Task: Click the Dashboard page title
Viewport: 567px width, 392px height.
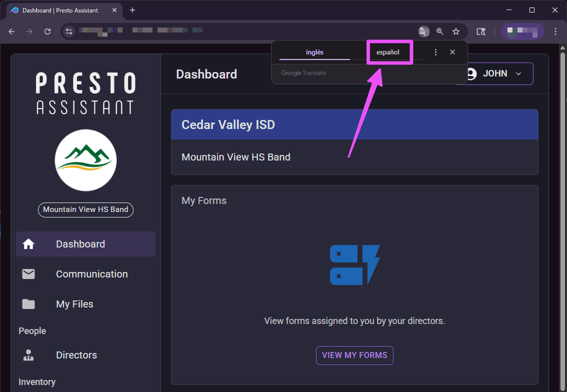Action: pyautogui.click(x=206, y=74)
